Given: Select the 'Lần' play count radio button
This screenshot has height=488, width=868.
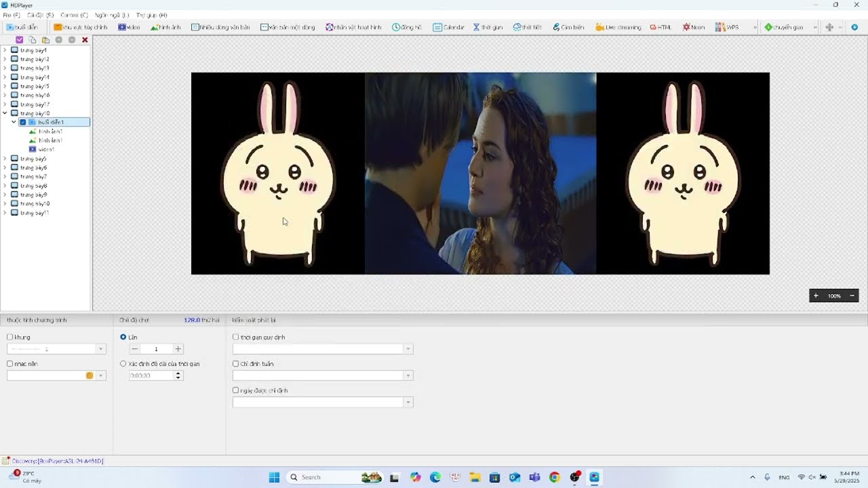Looking at the screenshot, I should [123, 337].
